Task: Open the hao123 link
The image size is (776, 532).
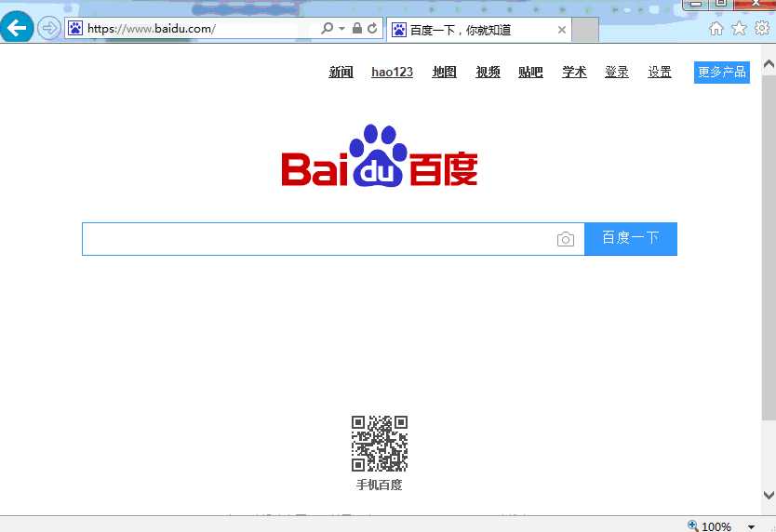Action: coord(392,73)
